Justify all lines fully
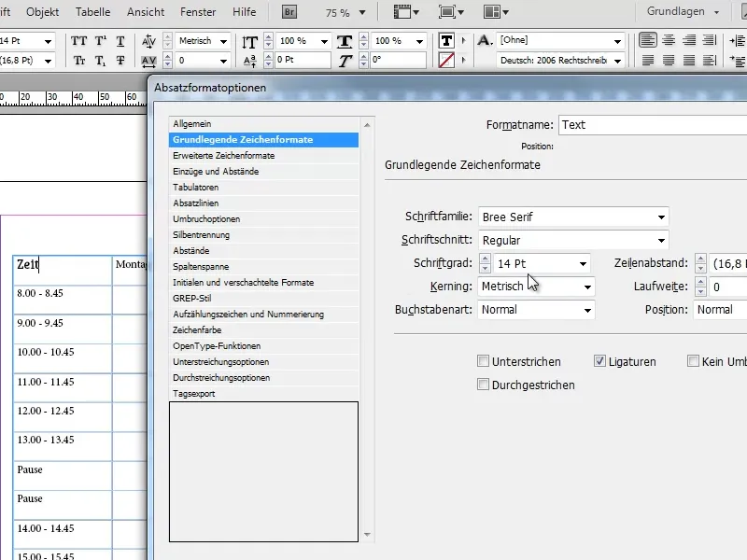The height and width of the screenshot is (560, 747). [x=689, y=61]
